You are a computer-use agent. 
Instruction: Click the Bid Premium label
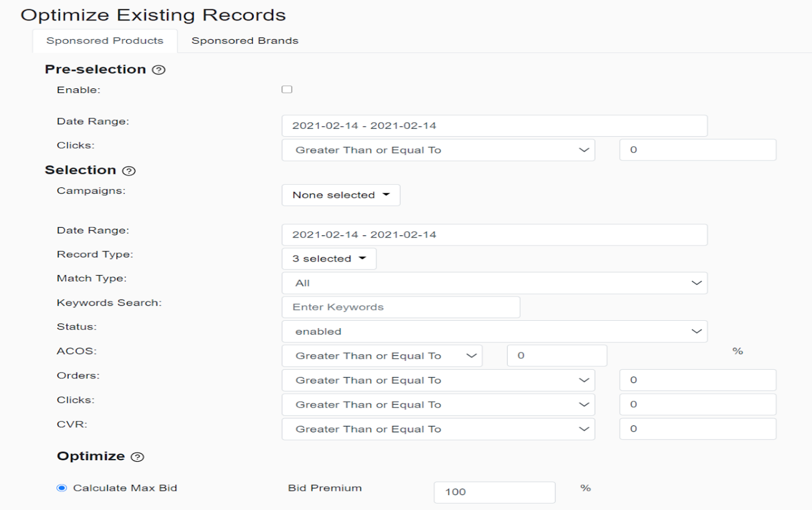pos(325,488)
